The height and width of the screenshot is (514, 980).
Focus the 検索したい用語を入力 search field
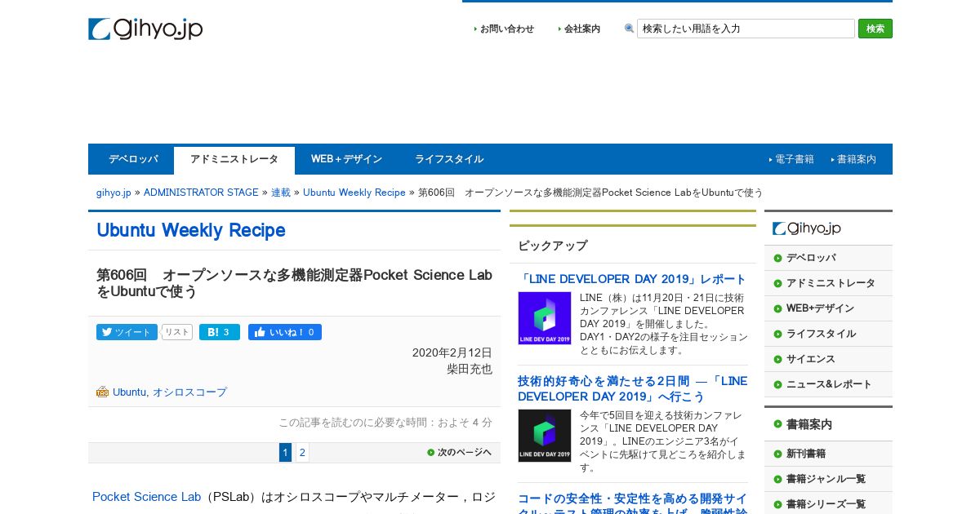coord(746,29)
